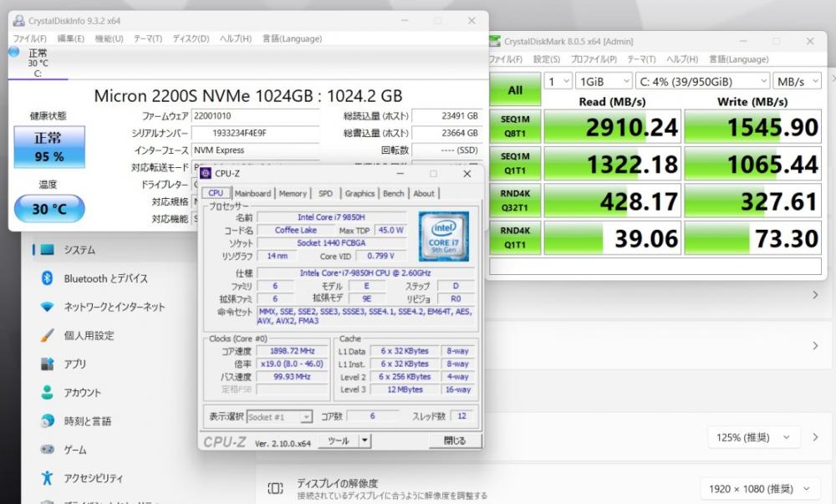Open the ファイル menu in CrystalDiskInfo

tap(30, 38)
